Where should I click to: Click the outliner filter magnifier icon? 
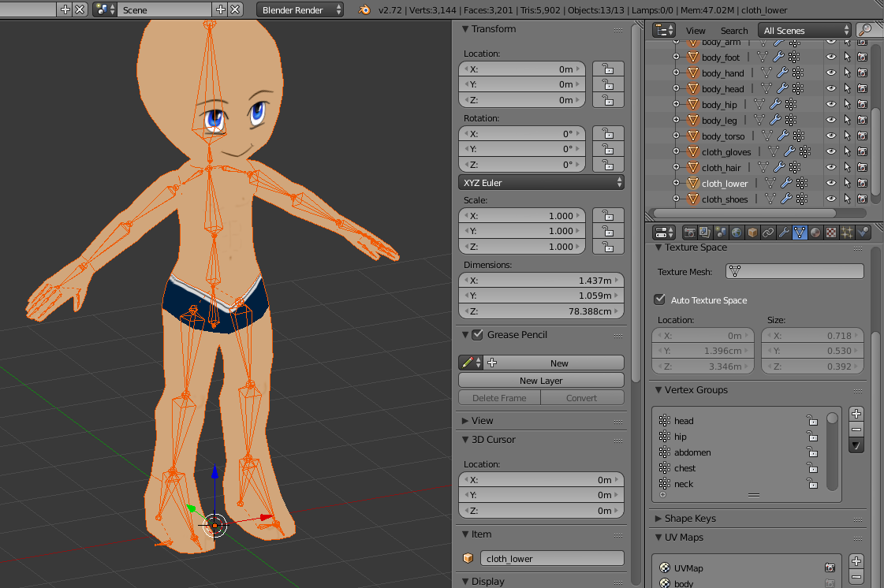click(x=866, y=30)
